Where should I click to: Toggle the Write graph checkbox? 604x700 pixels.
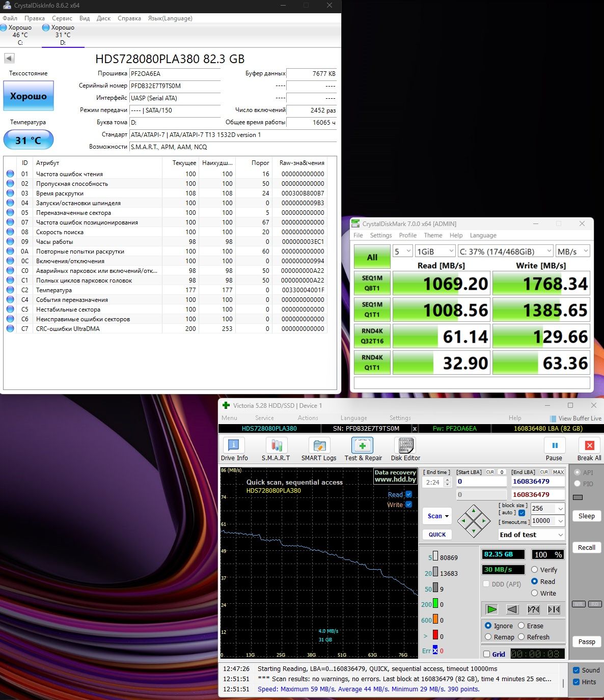click(408, 505)
